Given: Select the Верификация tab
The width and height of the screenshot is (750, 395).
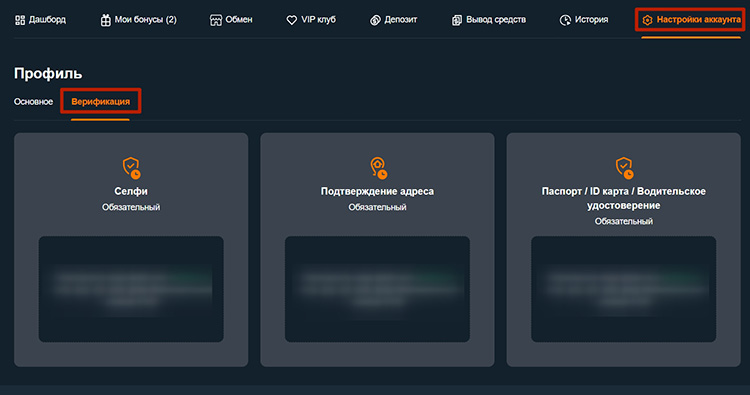Looking at the screenshot, I should tap(100, 101).
